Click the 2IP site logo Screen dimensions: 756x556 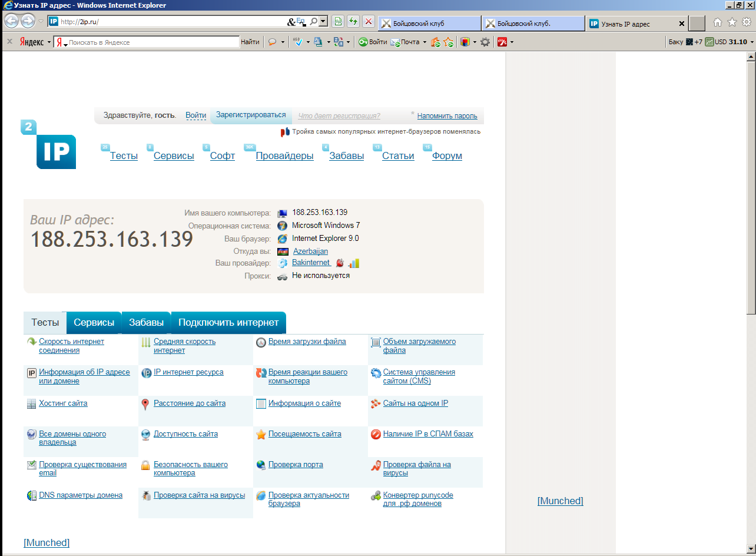click(x=49, y=144)
